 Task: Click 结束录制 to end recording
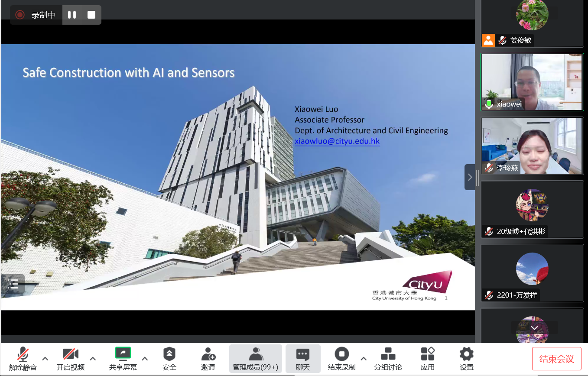click(x=341, y=359)
